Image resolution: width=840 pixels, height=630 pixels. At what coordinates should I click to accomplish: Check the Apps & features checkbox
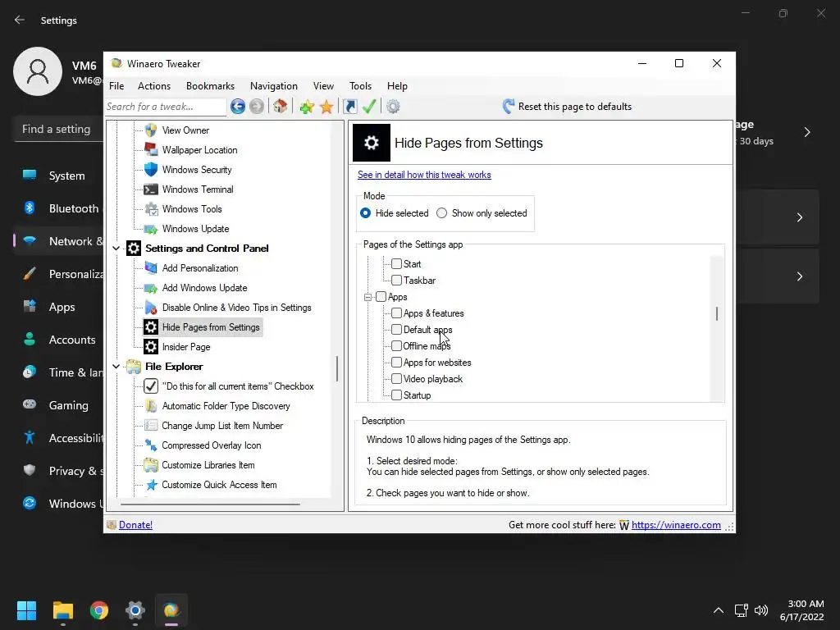(396, 313)
